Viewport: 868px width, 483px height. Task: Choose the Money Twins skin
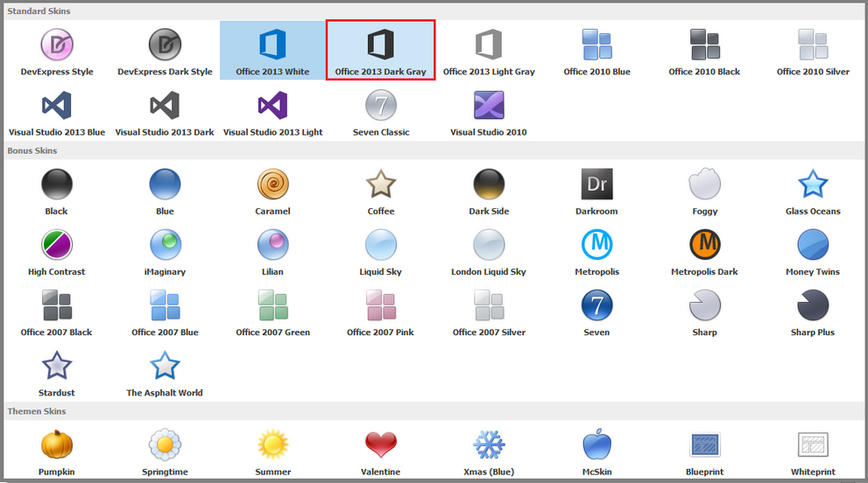pyautogui.click(x=813, y=252)
